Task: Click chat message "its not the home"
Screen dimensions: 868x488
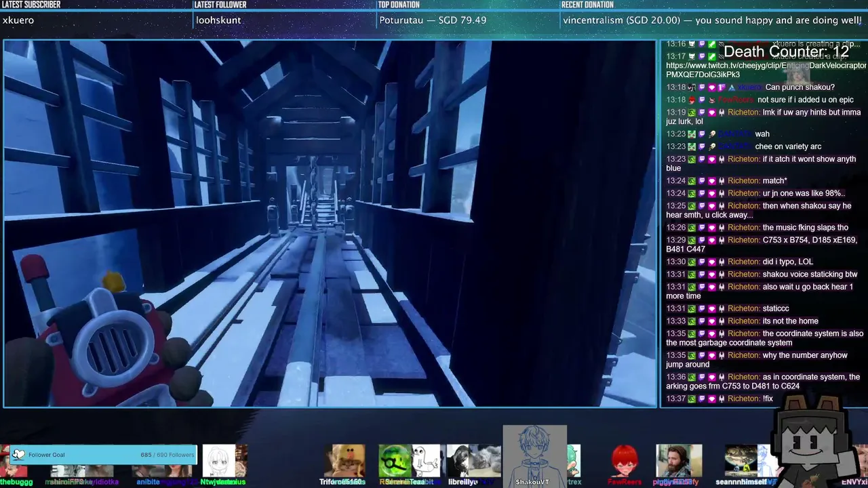Action: coord(790,321)
